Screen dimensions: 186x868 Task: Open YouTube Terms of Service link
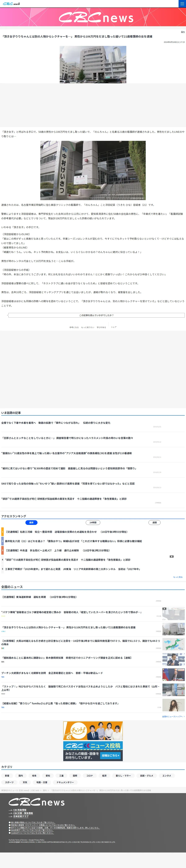[18, 840]
